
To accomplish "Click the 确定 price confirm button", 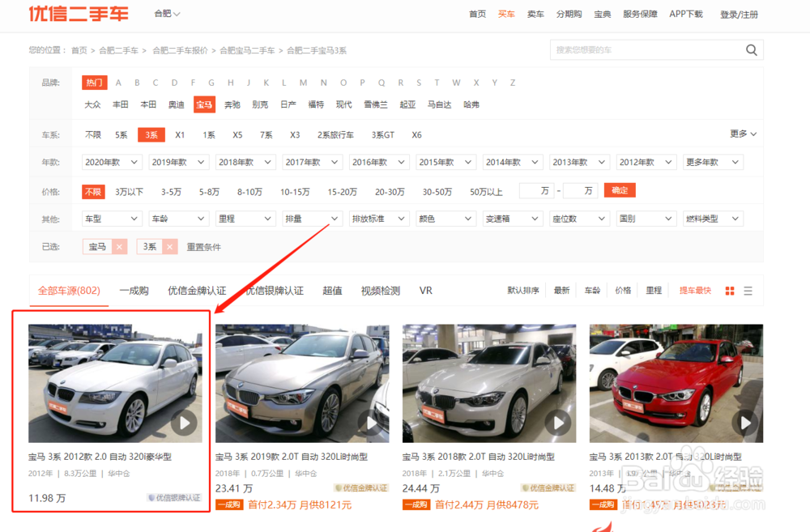I will (620, 190).
